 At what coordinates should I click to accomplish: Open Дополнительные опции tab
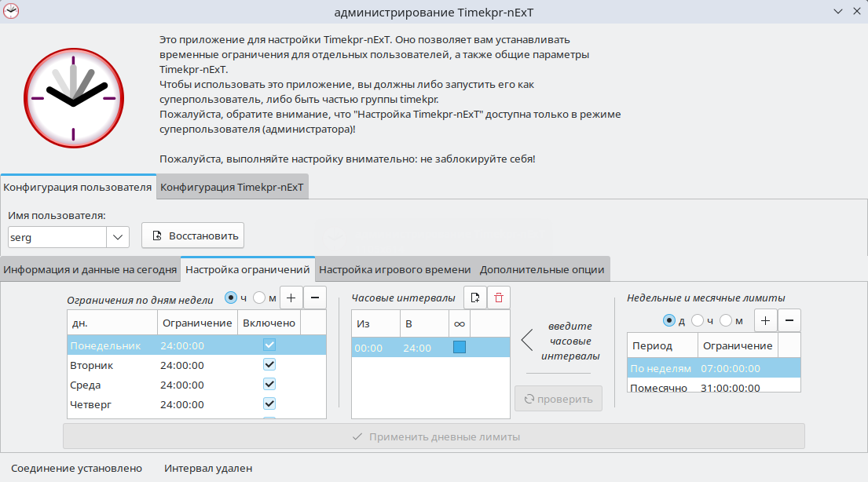(542, 269)
